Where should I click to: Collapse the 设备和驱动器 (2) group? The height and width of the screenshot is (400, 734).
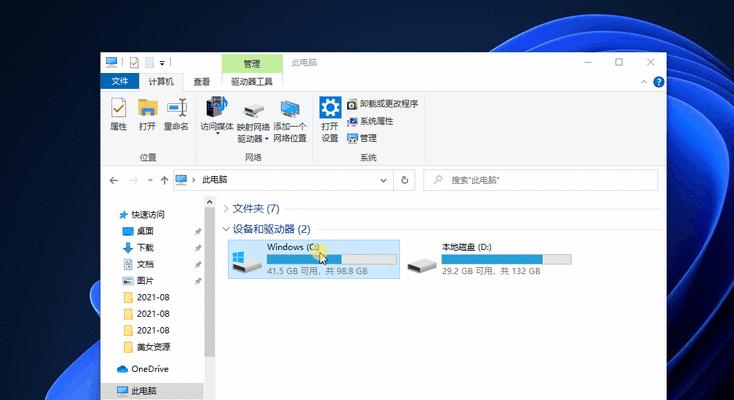tap(226, 229)
